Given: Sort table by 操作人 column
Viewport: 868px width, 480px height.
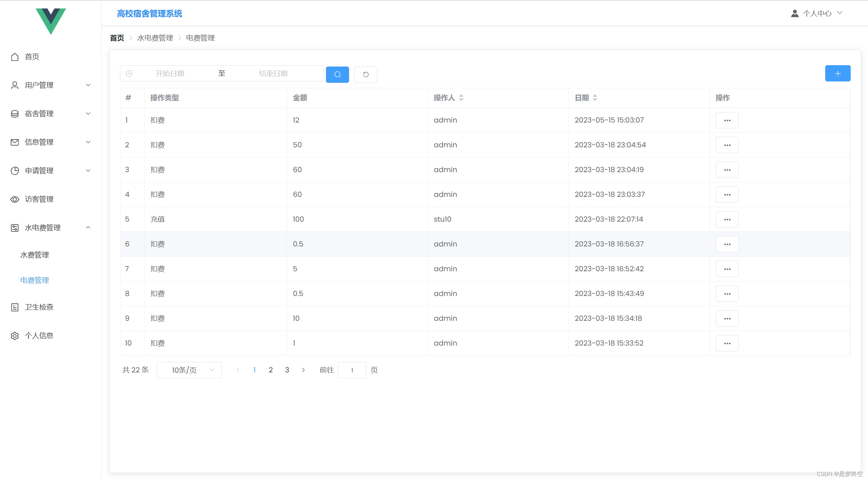Looking at the screenshot, I should pos(461,98).
